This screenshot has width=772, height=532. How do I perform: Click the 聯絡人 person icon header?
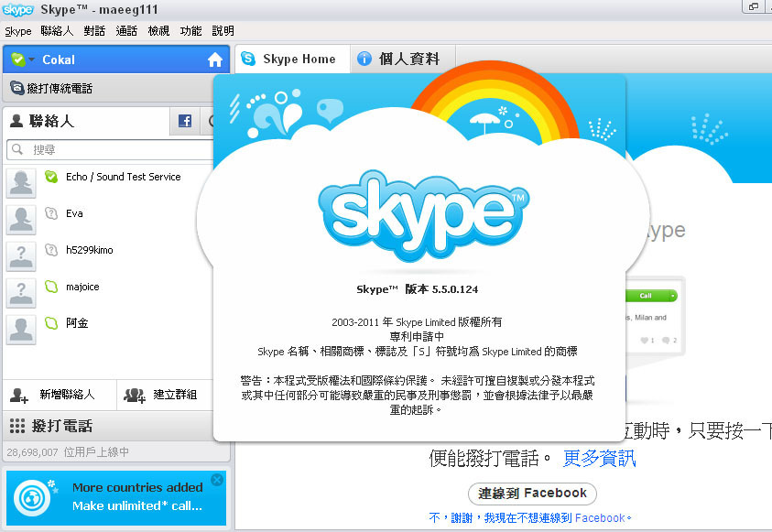coord(16,121)
